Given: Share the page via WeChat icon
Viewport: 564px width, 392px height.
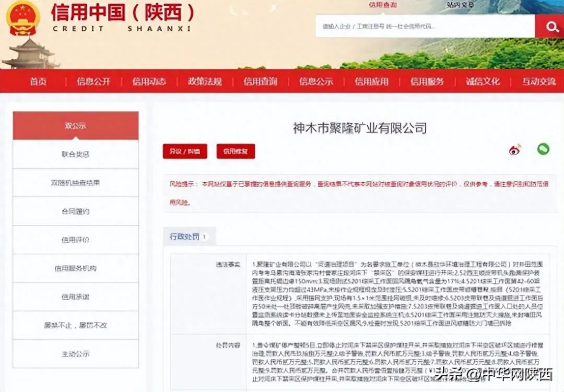Looking at the screenshot, I should [543, 149].
